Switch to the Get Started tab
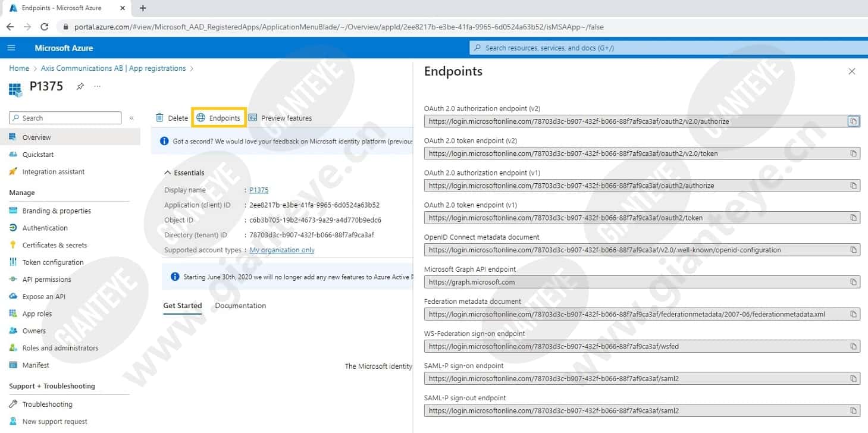This screenshot has height=433, width=868. [x=183, y=306]
